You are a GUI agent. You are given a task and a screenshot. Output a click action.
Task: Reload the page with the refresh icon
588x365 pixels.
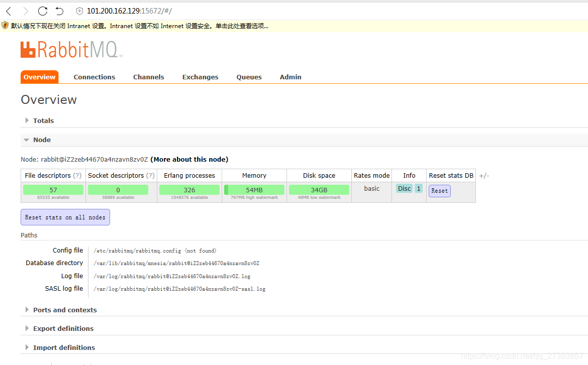(x=43, y=11)
